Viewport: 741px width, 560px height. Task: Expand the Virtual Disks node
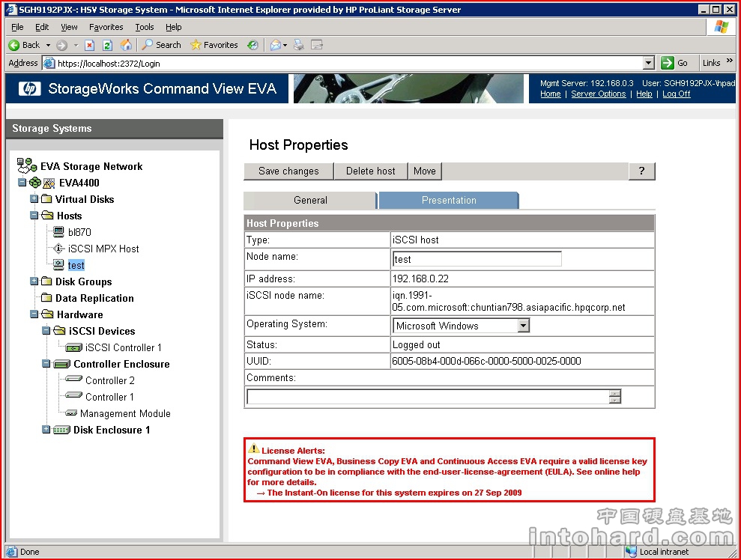(34, 199)
